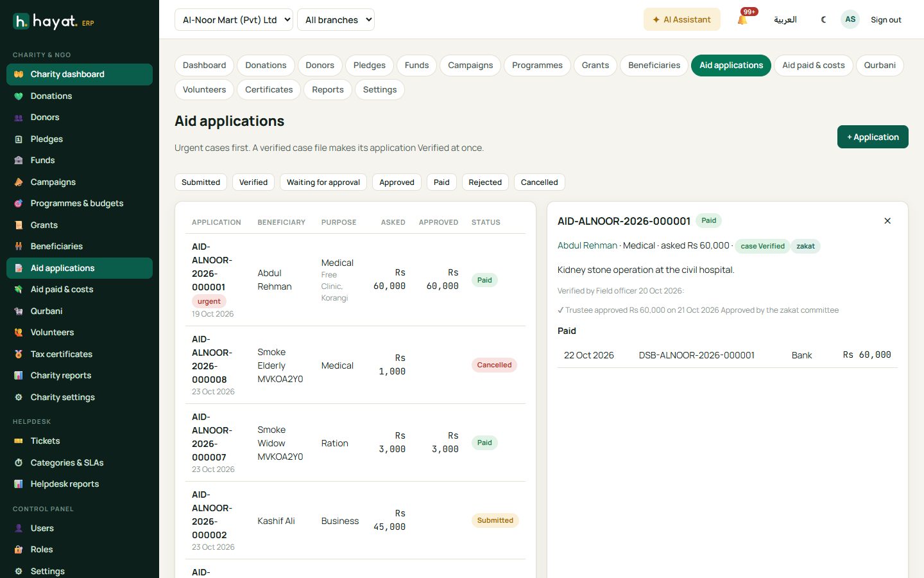The image size is (924, 578).
Task: Filter applications by Cancelled status
Action: [539, 182]
